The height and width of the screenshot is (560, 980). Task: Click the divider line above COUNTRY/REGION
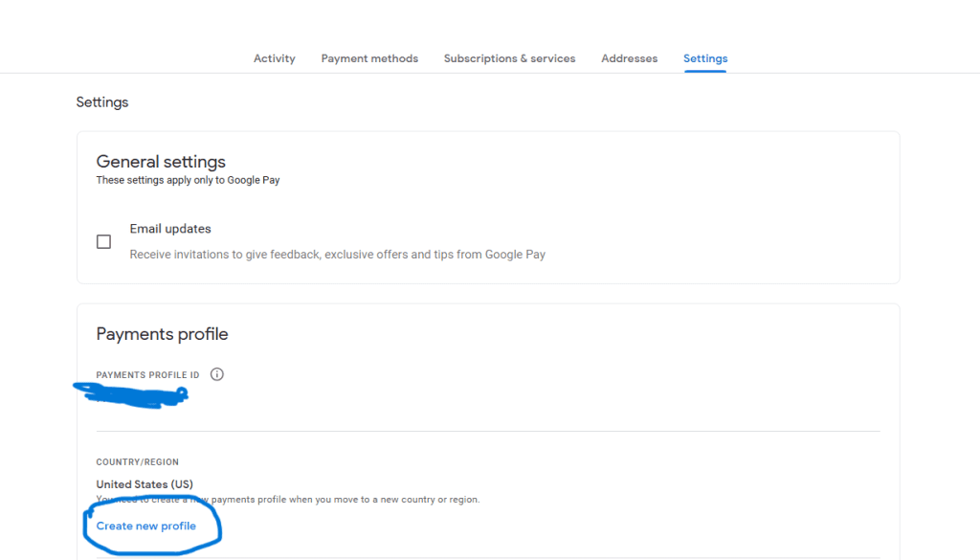coord(488,431)
